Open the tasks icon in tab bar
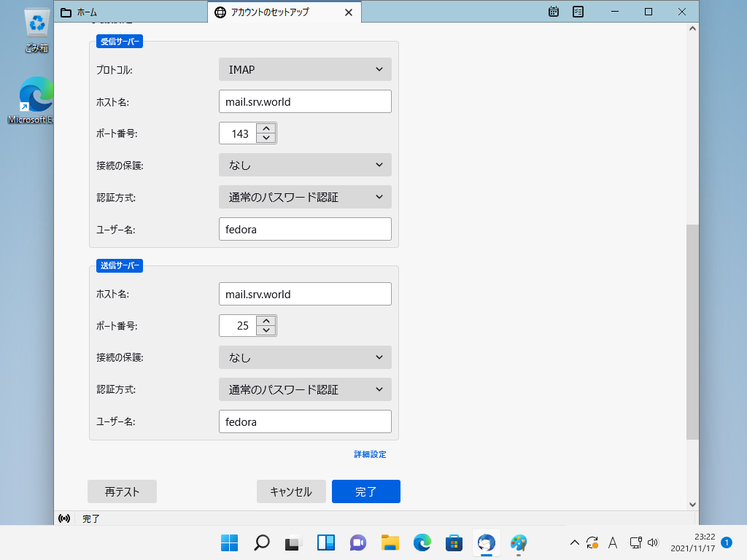The height and width of the screenshot is (560, 747). click(578, 12)
